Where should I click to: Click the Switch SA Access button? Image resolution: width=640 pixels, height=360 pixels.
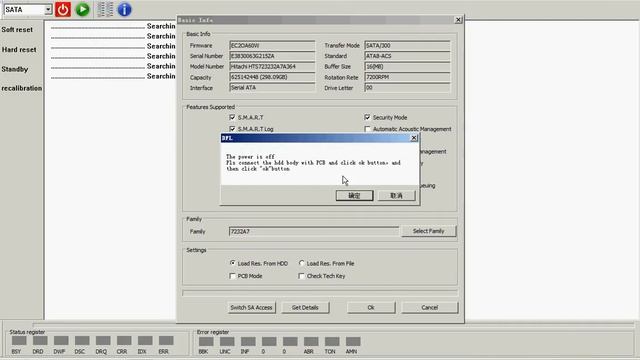pos(251,307)
